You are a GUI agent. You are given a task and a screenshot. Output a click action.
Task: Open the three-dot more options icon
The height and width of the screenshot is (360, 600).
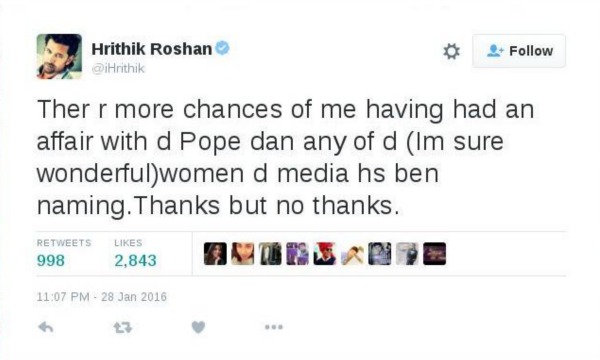point(274,327)
